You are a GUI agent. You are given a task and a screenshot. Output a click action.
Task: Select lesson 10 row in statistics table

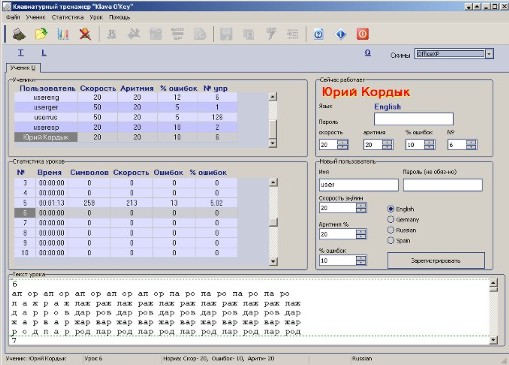(x=126, y=253)
